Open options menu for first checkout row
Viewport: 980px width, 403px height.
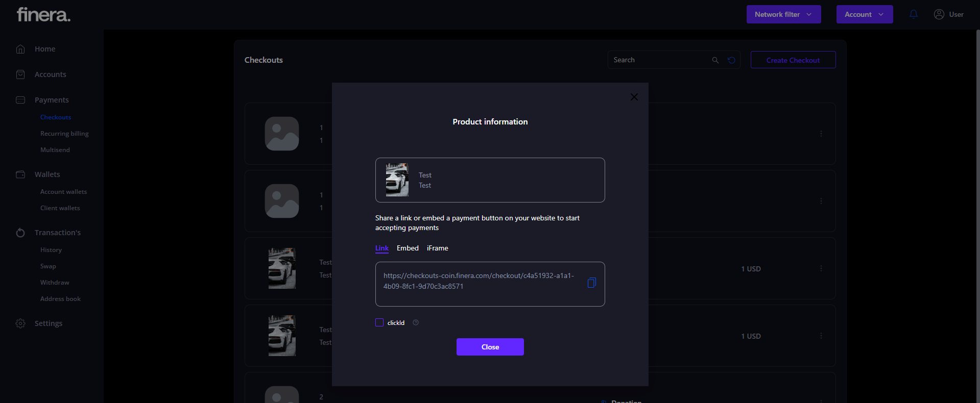[x=821, y=134]
